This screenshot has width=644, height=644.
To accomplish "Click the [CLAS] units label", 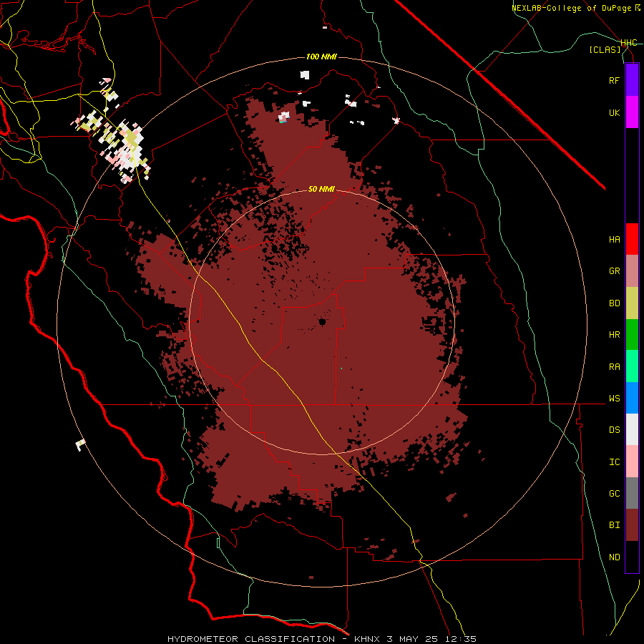I will click(605, 49).
